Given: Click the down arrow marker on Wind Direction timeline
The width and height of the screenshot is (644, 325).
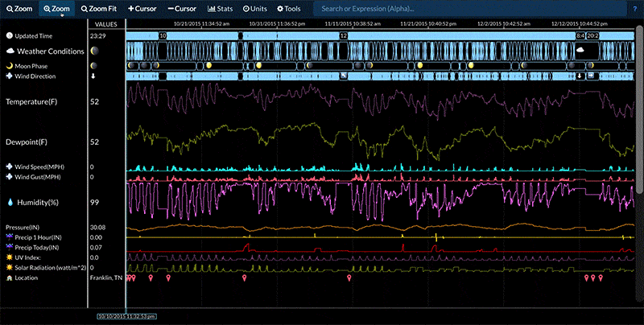Looking at the screenshot, I should tap(580, 76).
